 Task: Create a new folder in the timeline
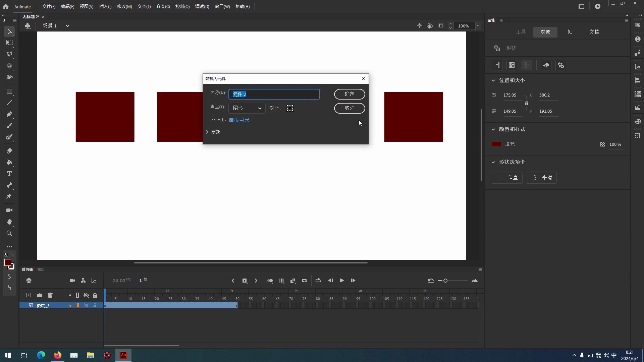click(x=39, y=295)
